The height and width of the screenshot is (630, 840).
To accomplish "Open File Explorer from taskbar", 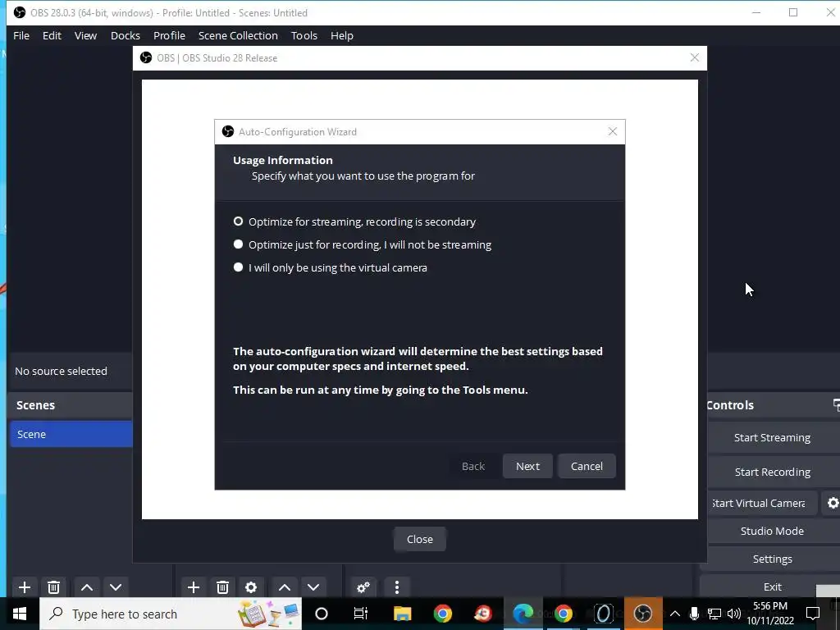I will coord(402,614).
